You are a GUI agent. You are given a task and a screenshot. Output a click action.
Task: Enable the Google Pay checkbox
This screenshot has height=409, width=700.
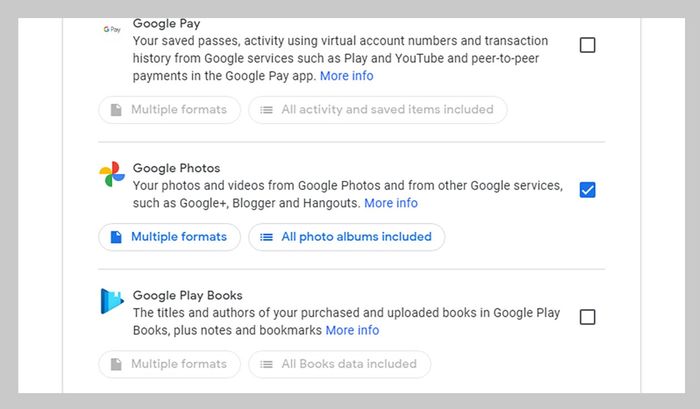click(588, 45)
